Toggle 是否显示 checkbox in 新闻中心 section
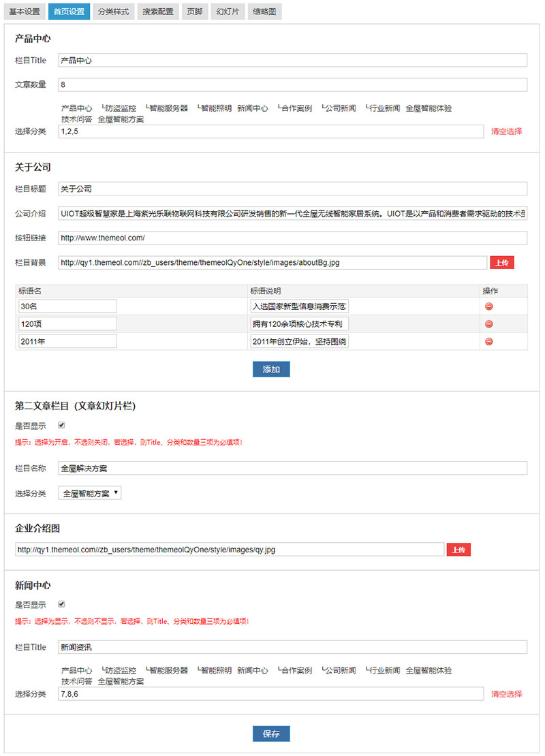Screen dimensions: 545x756 [62, 604]
